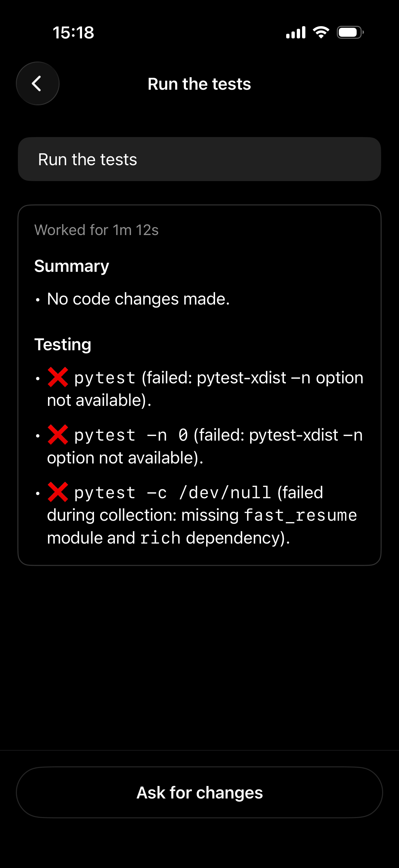The height and width of the screenshot is (868, 399).
Task: Tap the battery indicator icon
Action: pyautogui.click(x=350, y=32)
